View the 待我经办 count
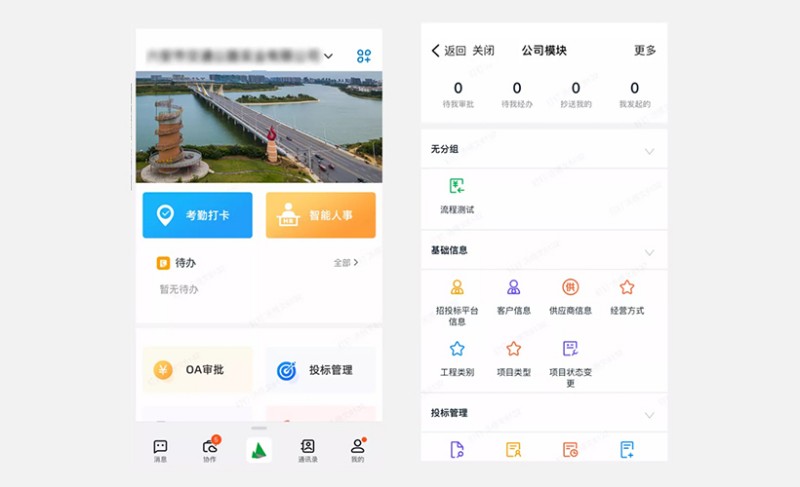The width and height of the screenshot is (800, 487). (x=517, y=95)
